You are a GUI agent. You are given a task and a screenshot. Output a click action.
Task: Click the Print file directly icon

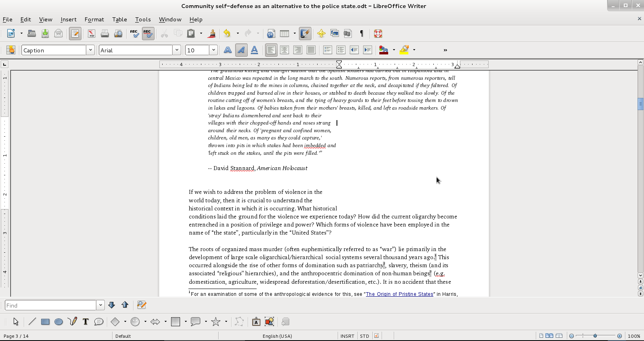click(105, 33)
